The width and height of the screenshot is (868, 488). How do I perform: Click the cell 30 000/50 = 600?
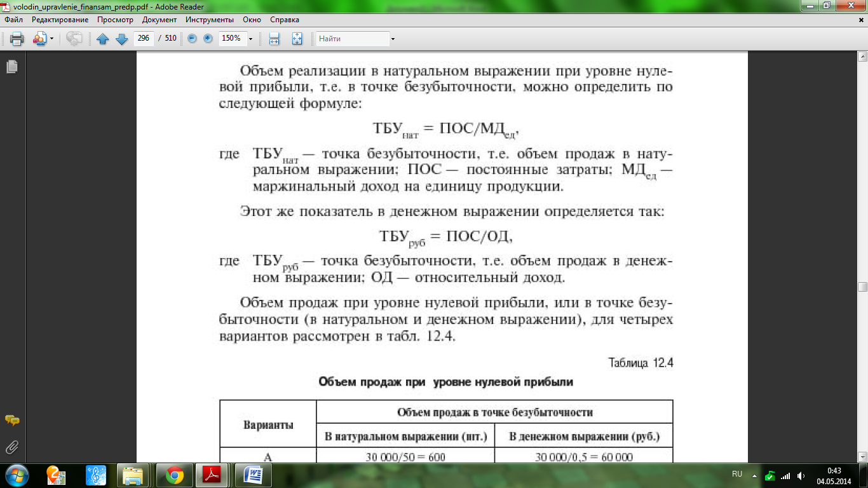pyautogui.click(x=405, y=456)
